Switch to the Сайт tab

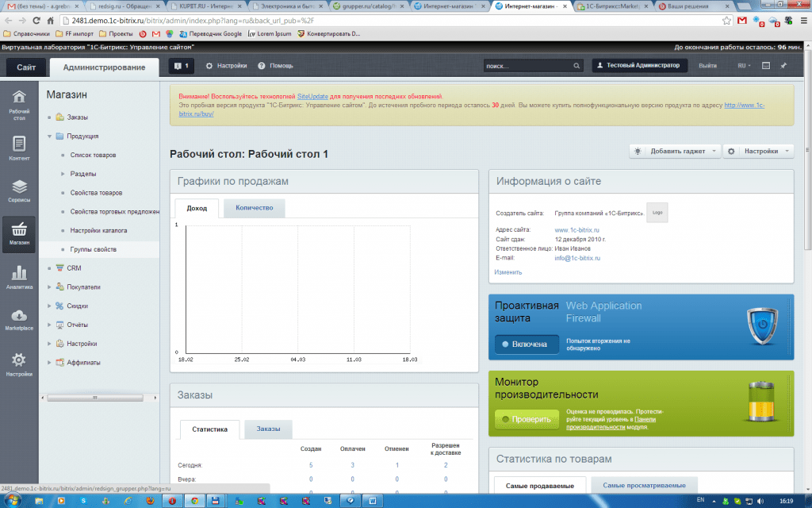click(26, 67)
